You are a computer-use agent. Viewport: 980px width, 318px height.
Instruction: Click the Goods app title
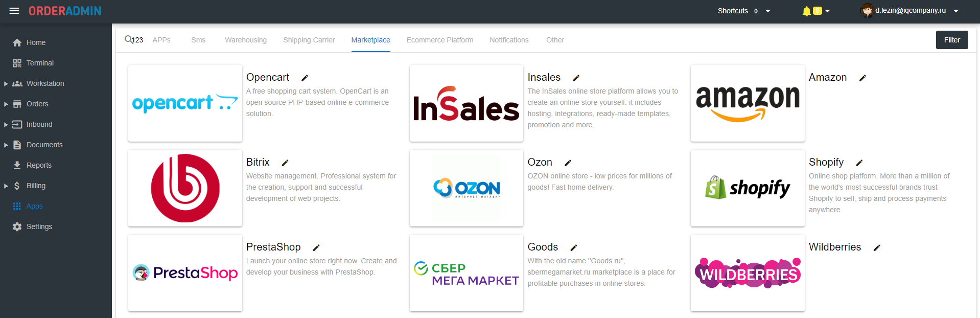[x=543, y=247]
